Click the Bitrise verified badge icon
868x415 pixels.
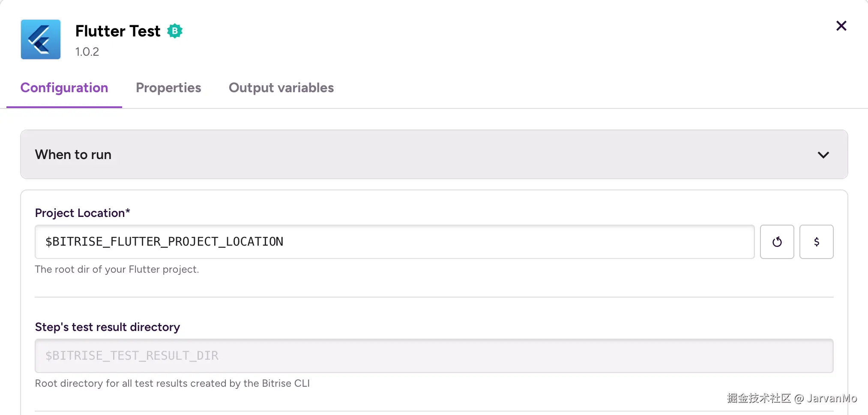coord(175,31)
